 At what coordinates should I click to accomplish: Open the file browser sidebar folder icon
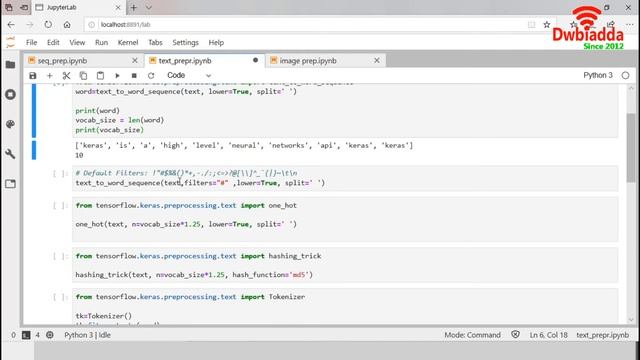(x=11, y=65)
